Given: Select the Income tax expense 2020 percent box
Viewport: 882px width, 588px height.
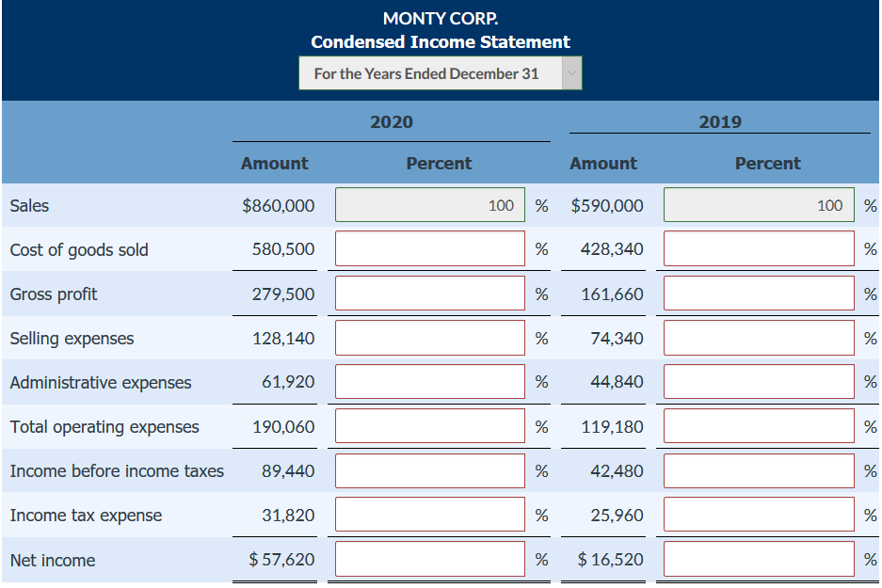Looking at the screenshot, I should pyautogui.click(x=429, y=514).
